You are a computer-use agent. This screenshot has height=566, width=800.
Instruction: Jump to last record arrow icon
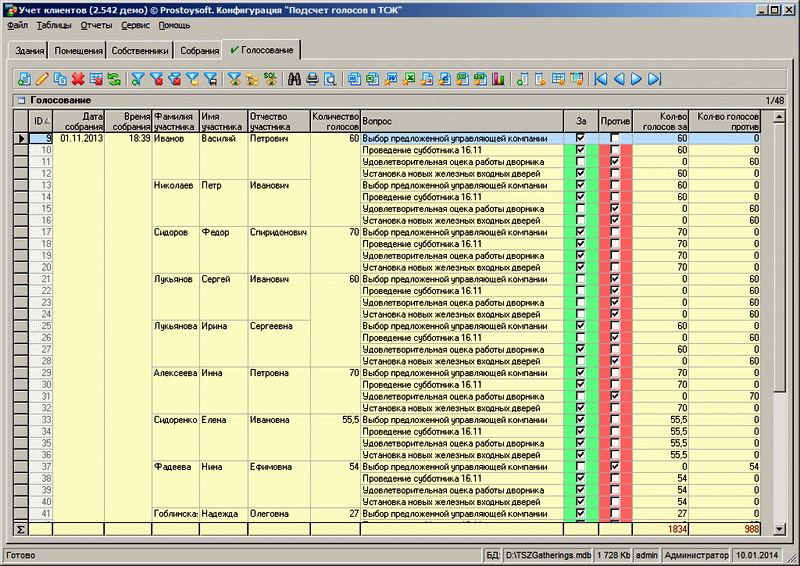click(x=654, y=79)
